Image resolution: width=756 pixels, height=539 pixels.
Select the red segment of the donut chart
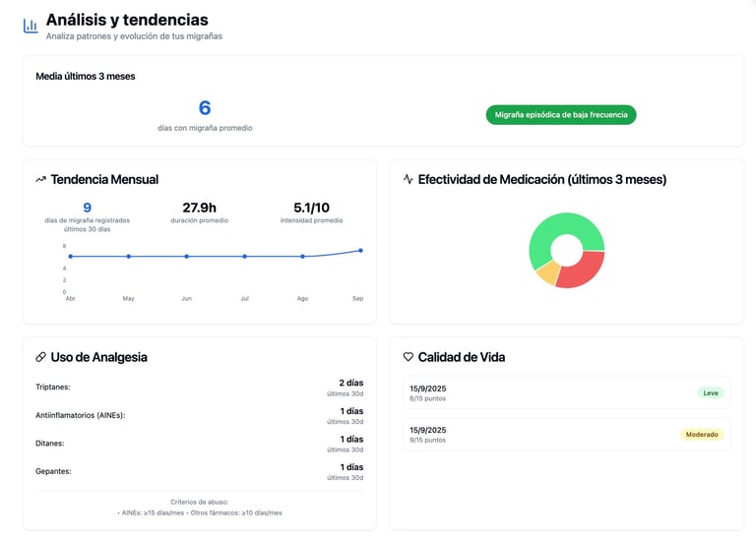[586, 269]
